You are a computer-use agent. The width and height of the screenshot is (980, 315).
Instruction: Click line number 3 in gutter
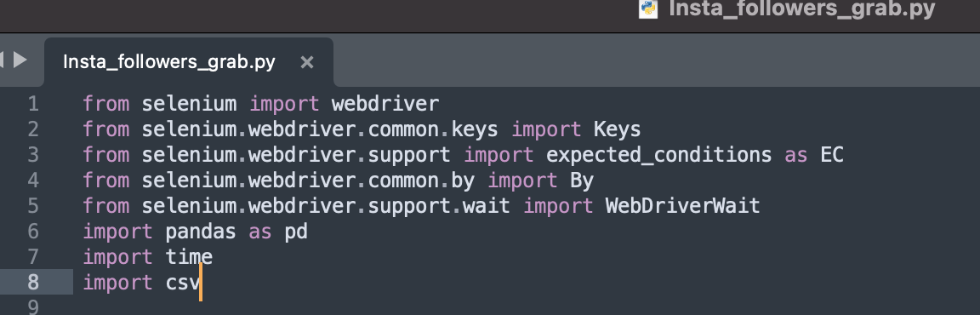[32, 155]
